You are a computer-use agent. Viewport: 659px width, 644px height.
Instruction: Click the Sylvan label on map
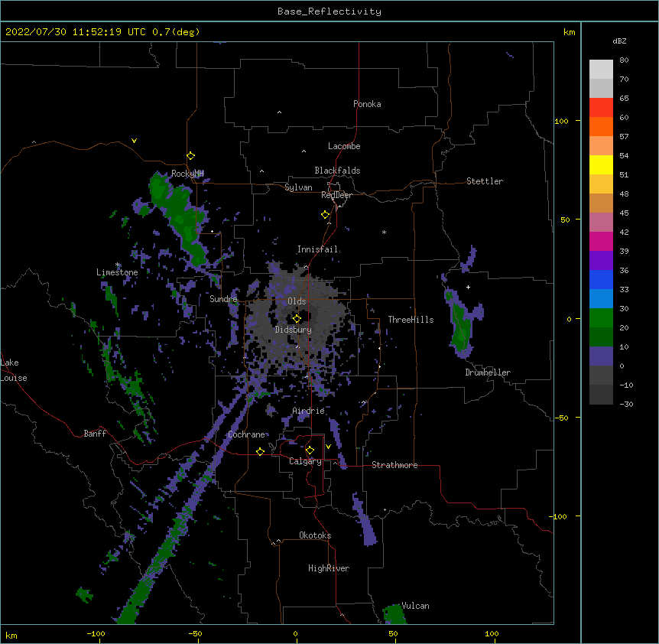(298, 187)
